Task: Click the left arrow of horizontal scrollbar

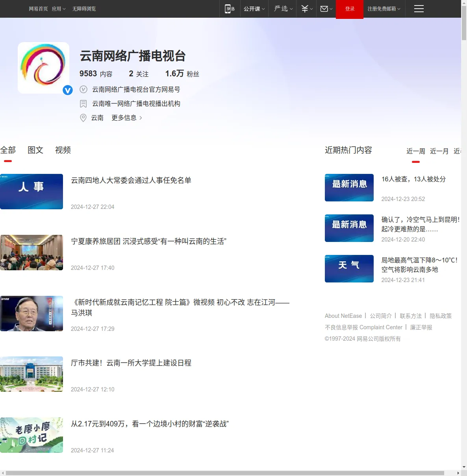Action: [3, 473]
